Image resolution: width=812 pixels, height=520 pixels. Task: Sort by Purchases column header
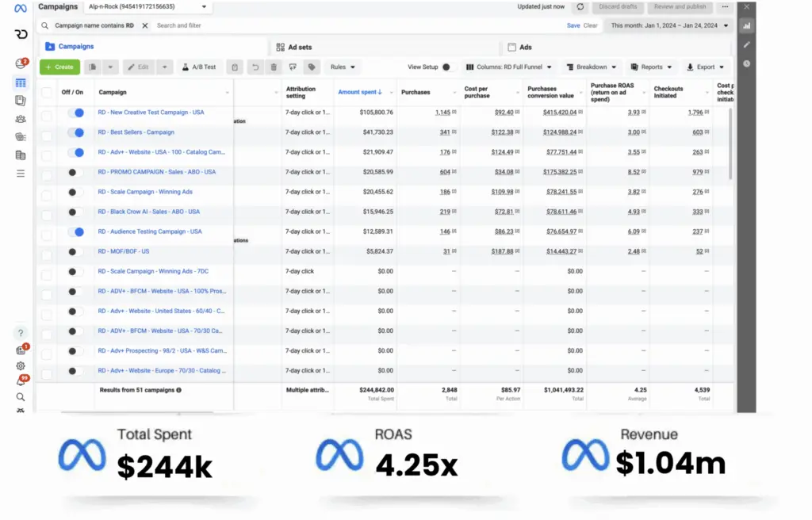pyautogui.click(x=416, y=92)
